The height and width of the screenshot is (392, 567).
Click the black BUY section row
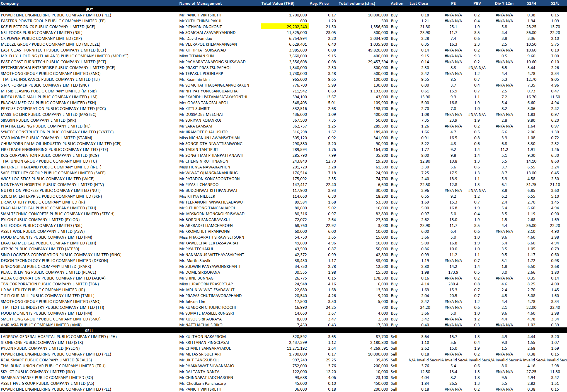pyautogui.click(x=89, y=9)
